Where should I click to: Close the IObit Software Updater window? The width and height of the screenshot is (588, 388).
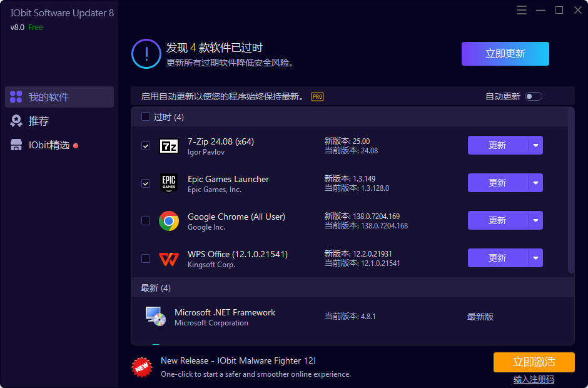[x=578, y=10]
